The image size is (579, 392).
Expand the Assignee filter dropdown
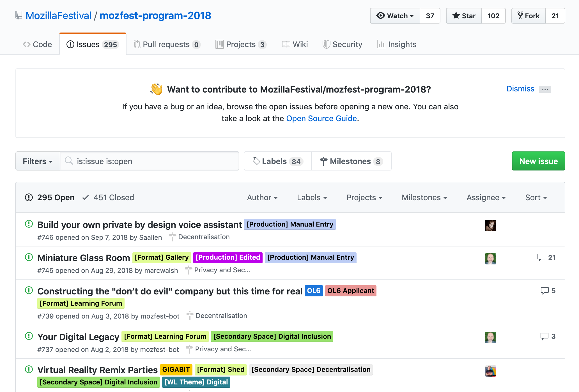486,197
